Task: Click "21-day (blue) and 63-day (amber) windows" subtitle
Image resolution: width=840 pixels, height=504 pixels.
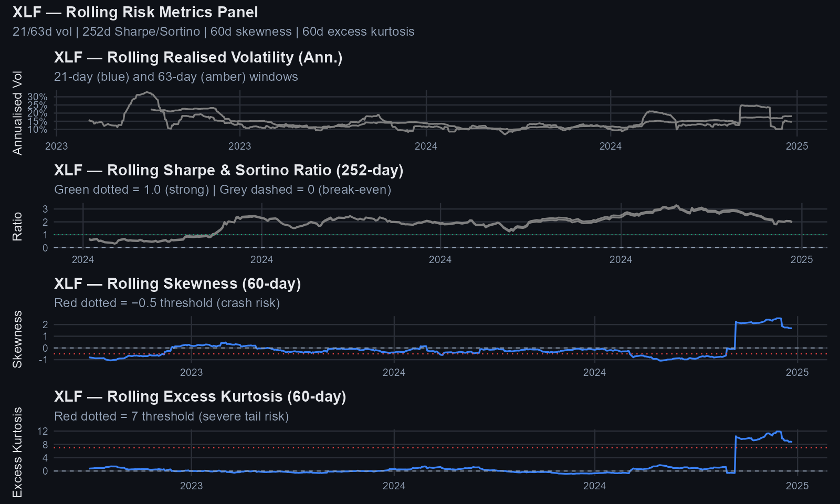Action: coord(176,77)
